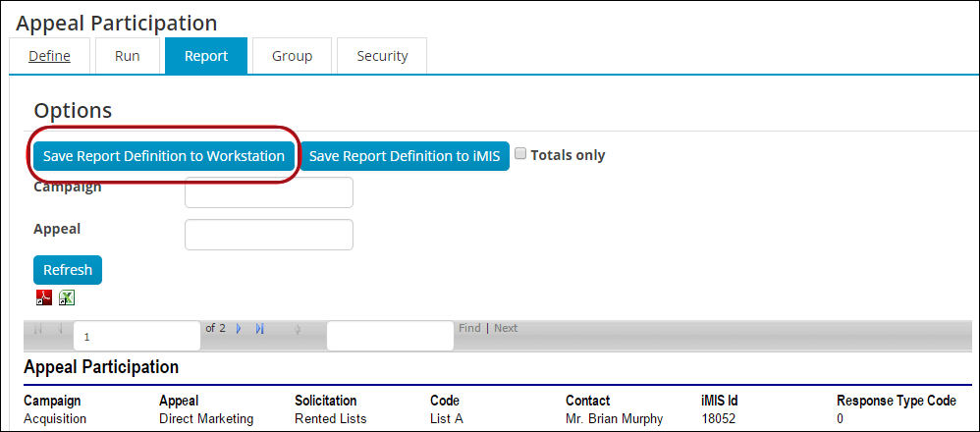The height and width of the screenshot is (432, 980).
Task: Select the List A code cell
Action: tap(446, 419)
